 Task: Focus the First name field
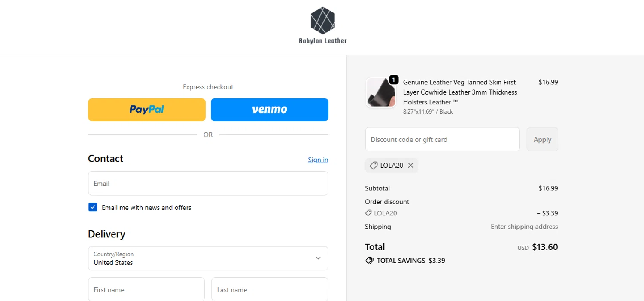click(x=146, y=289)
